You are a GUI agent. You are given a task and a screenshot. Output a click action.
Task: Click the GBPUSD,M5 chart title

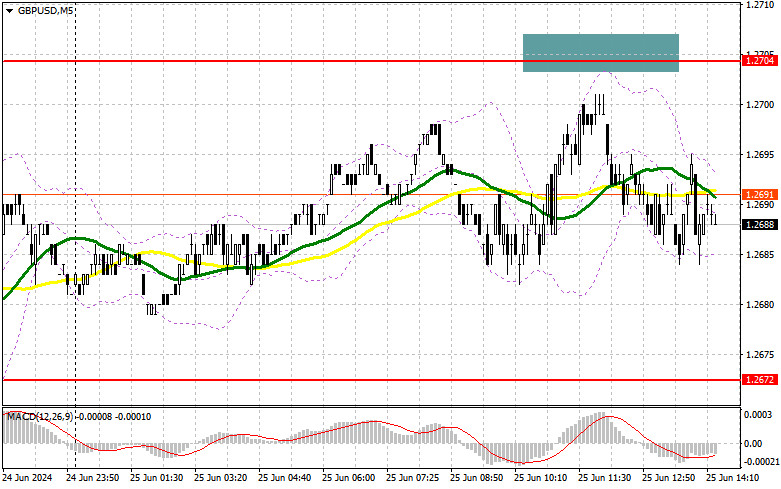click(45, 10)
